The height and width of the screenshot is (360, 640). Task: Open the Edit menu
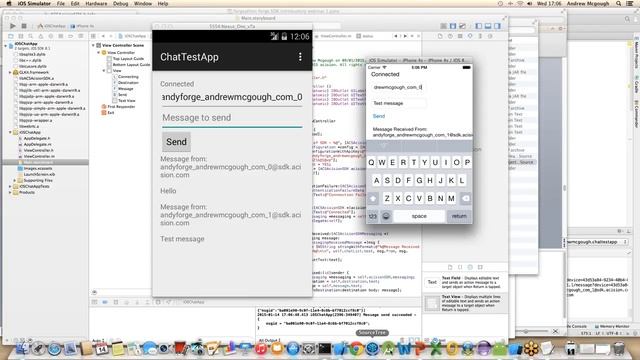click(x=75, y=3)
